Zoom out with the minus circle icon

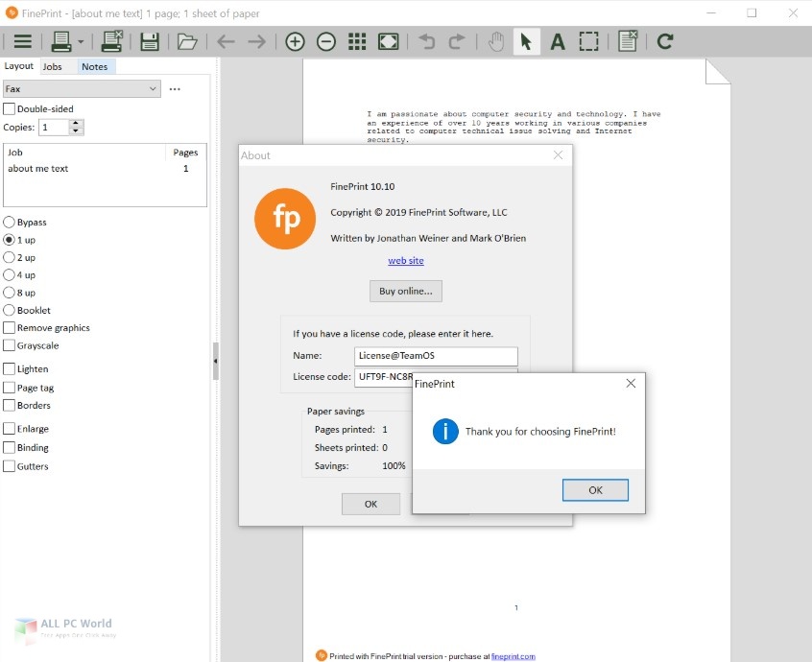[x=326, y=41]
